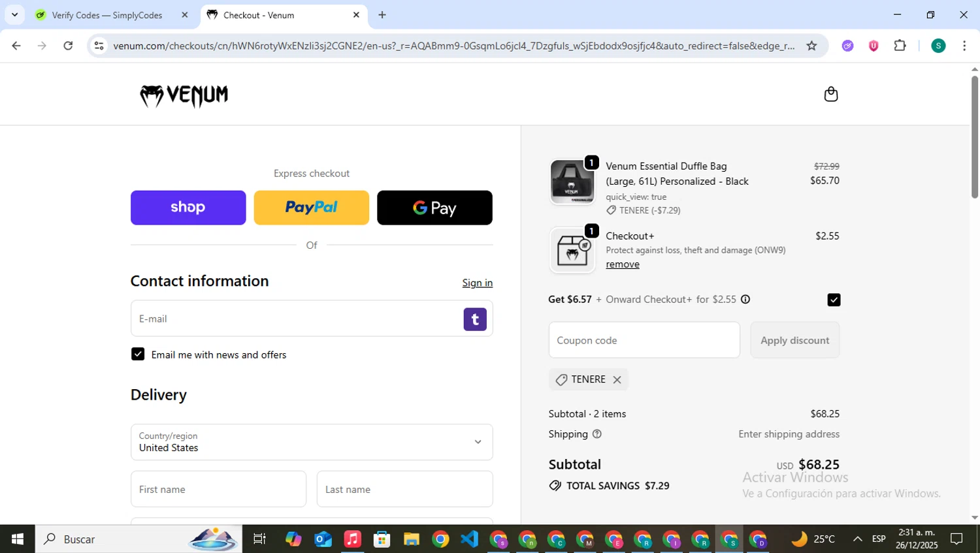Click the TENERE (-$7.29) discount text

pyautogui.click(x=649, y=210)
